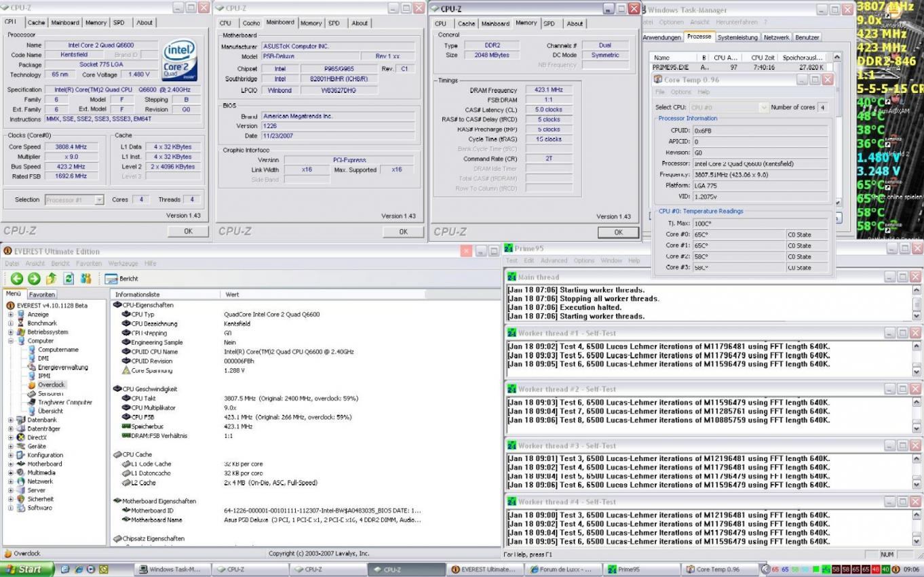Image resolution: width=924 pixels, height=577 pixels.
Task: Open the Werkzeuge menu in EVEREST
Action: coord(121,263)
